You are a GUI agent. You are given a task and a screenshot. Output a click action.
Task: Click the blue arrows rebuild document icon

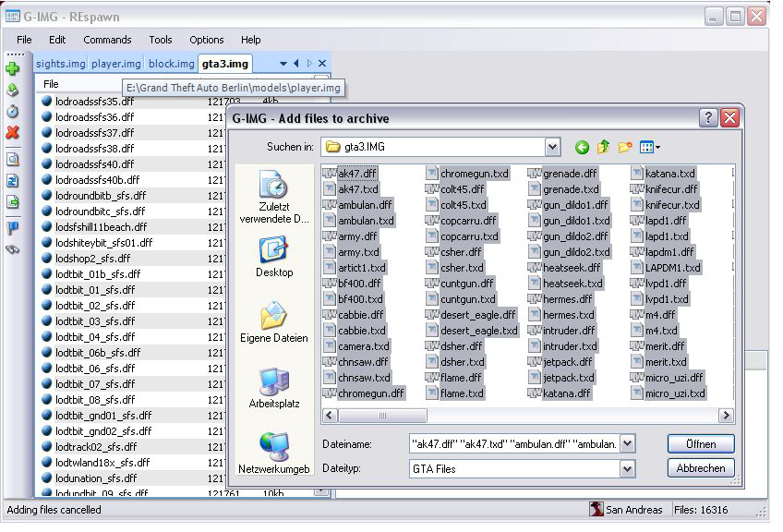13,180
